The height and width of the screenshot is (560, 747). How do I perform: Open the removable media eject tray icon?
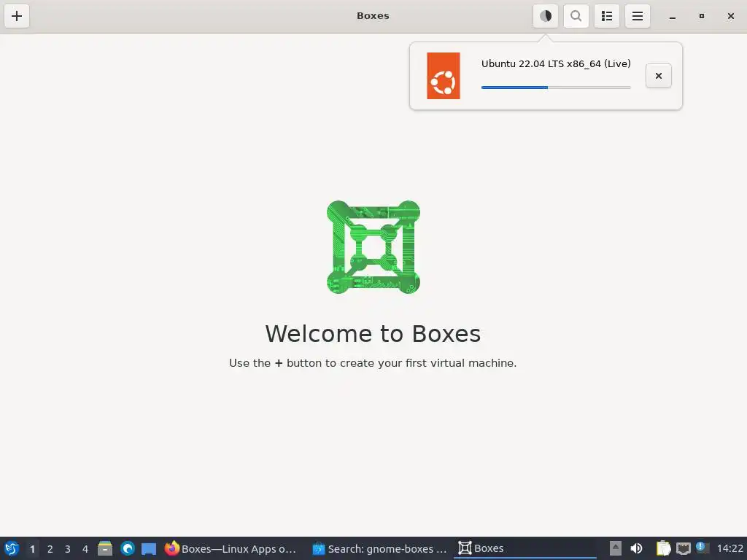pos(616,548)
